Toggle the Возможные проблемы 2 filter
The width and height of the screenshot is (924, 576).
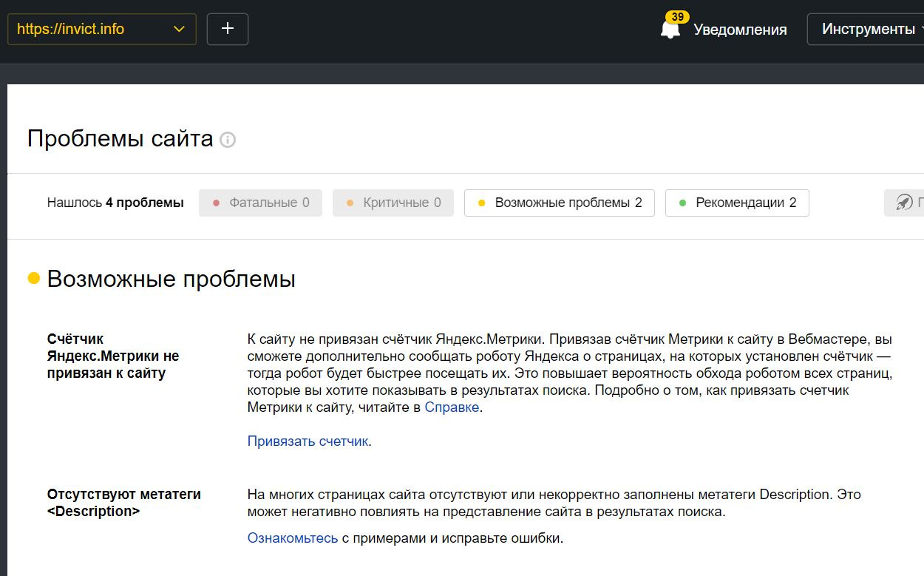(560, 203)
